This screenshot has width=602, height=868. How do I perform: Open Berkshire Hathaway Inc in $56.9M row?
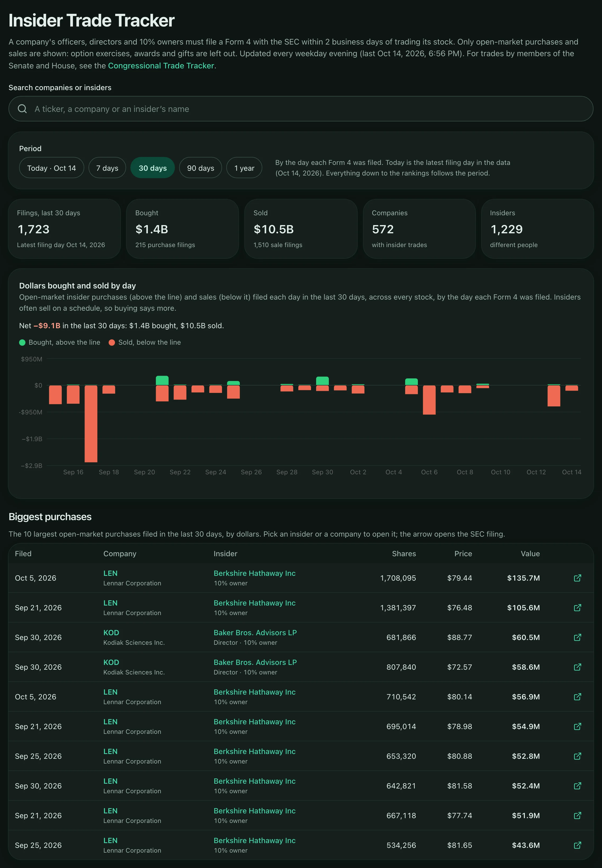click(255, 692)
